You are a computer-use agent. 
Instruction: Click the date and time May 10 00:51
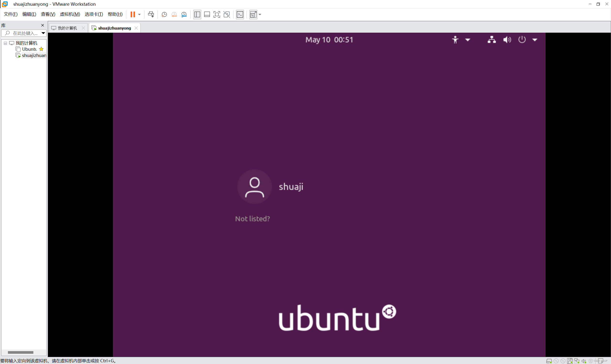pyautogui.click(x=329, y=40)
